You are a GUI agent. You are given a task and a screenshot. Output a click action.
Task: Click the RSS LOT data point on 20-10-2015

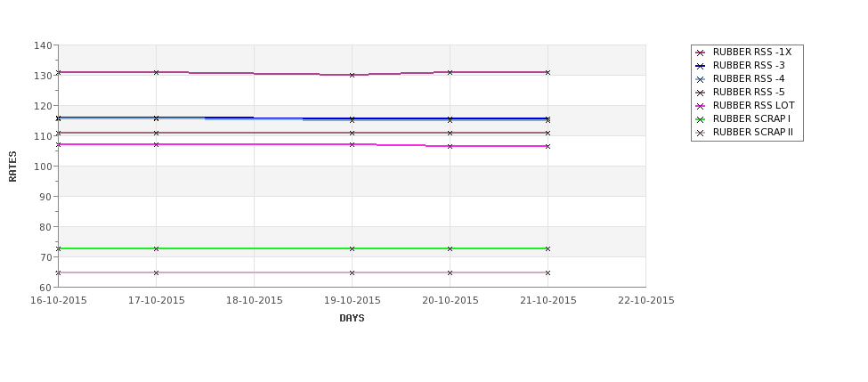tap(450, 146)
